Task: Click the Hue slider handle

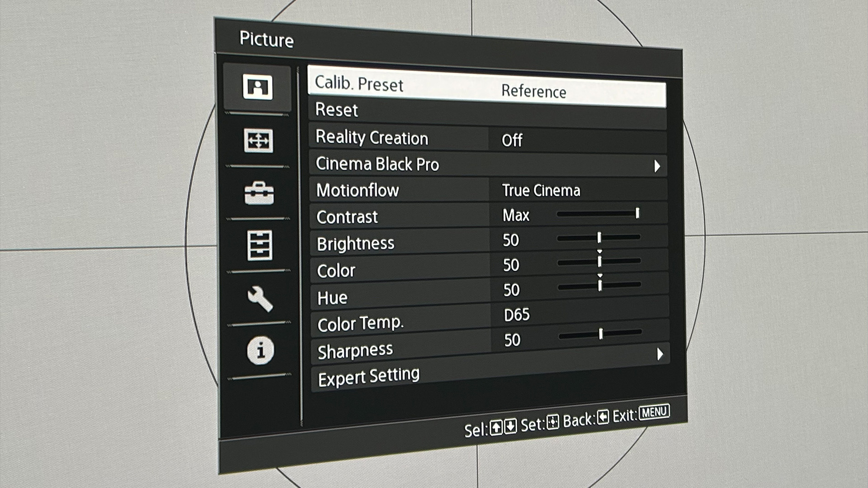Action: [x=600, y=286]
